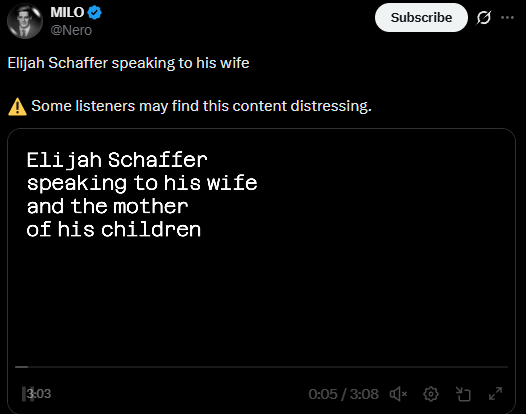The width and height of the screenshot is (526, 414).
Task: Open video settings gear
Action: [431, 394]
